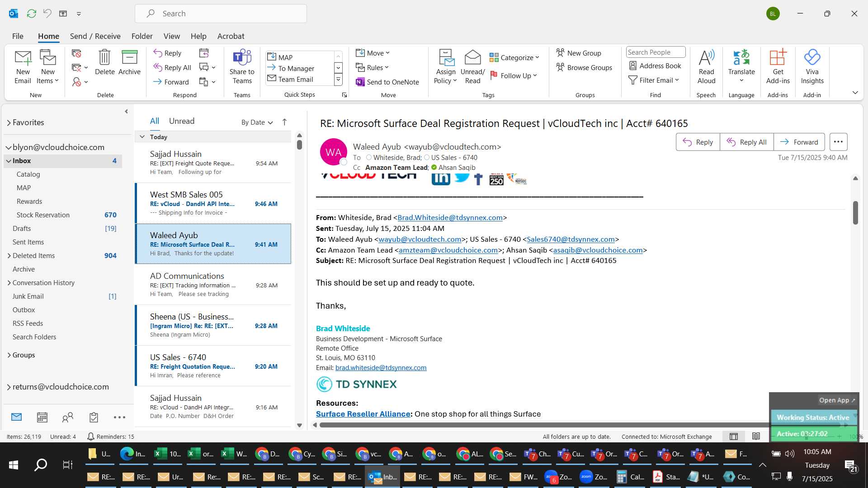Click the Undo arrow in title bar
This screenshot has width=868, height=488.
(x=47, y=14)
